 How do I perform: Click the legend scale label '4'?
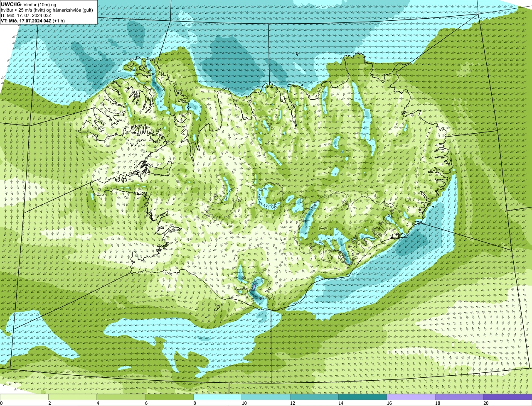click(98, 403)
